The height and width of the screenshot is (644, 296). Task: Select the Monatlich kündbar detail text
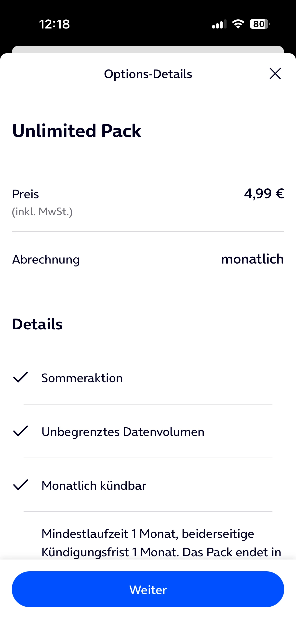(x=94, y=486)
